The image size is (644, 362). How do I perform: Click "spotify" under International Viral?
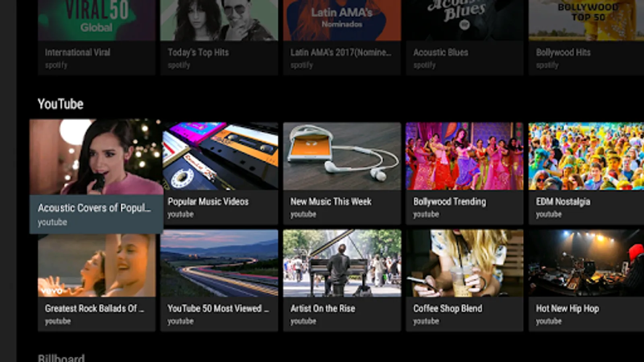[56, 65]
